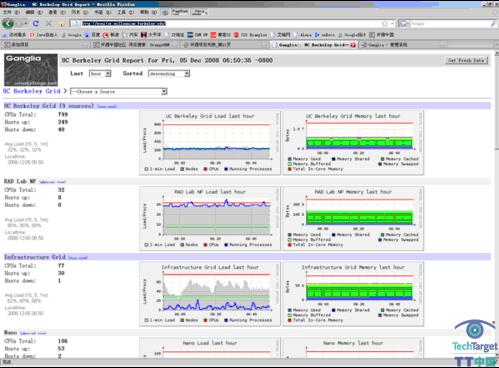This screenshot has width=499, height=368.
Task: Open tree view link beside UC Berkeley Grid heading
Action: 107,107
